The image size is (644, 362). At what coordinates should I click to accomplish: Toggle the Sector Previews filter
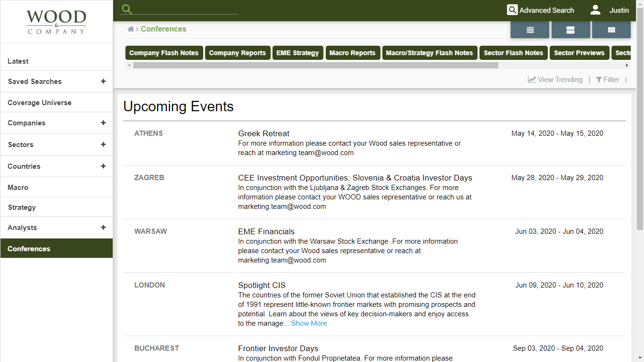tap(579, 53)
